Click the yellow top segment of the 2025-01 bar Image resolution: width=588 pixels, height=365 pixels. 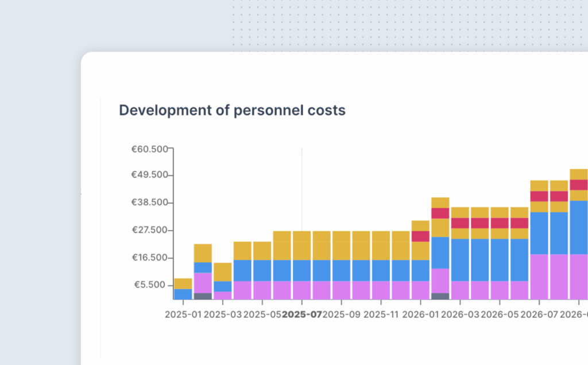183,284
